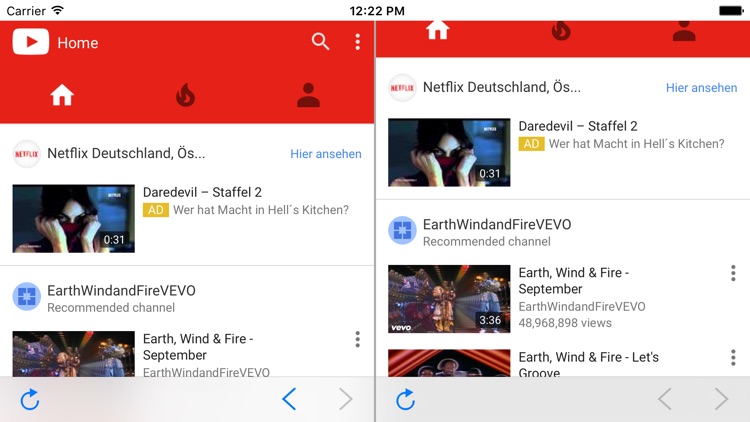This screenshot has height=422, width=750.
Task: Open options for Let's Groove video
Action: tap(733, 357)
